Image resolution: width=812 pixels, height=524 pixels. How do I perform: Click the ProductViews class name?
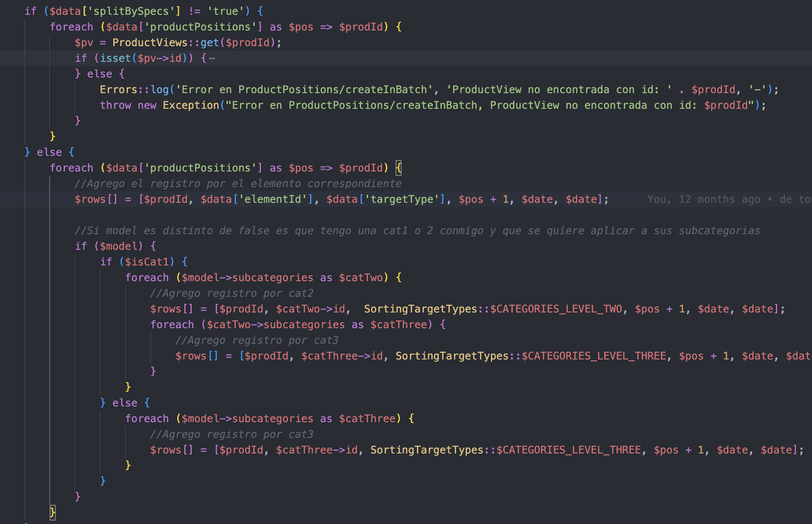[149, 43]
